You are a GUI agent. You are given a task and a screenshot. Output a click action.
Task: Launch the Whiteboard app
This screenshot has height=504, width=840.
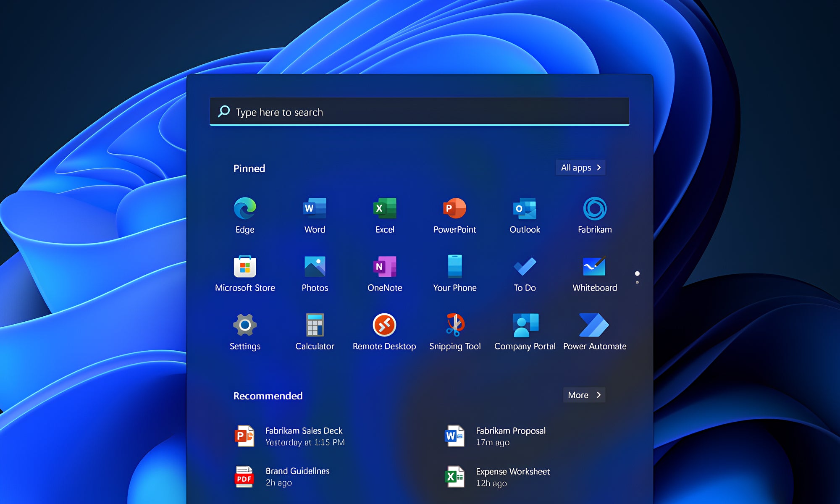594,267
